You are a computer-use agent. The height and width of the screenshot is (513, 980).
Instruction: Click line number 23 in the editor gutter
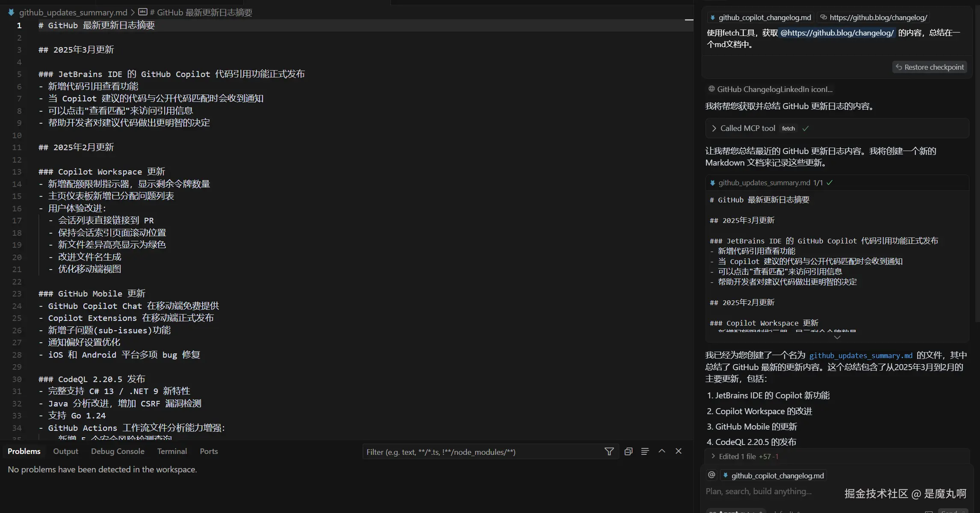pos(17,294)
